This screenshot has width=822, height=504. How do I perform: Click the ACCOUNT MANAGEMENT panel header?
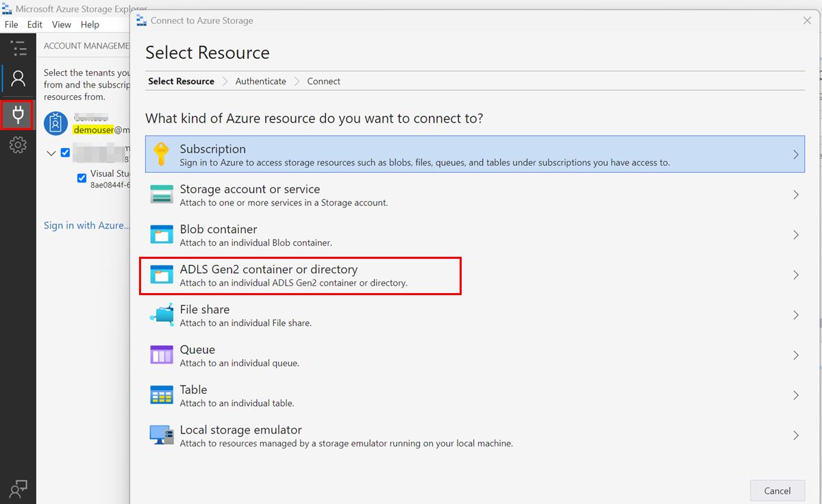[x=86, y=46]
